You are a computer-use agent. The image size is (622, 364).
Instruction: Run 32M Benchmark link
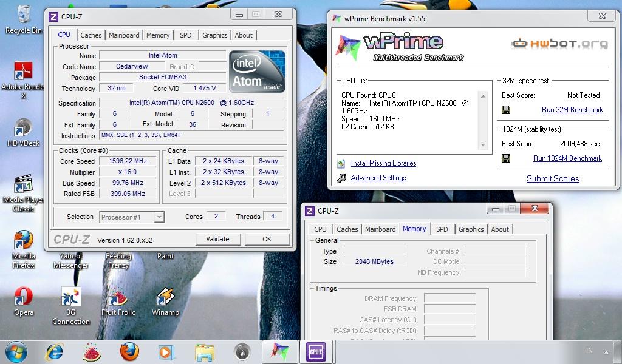[572, 110]
